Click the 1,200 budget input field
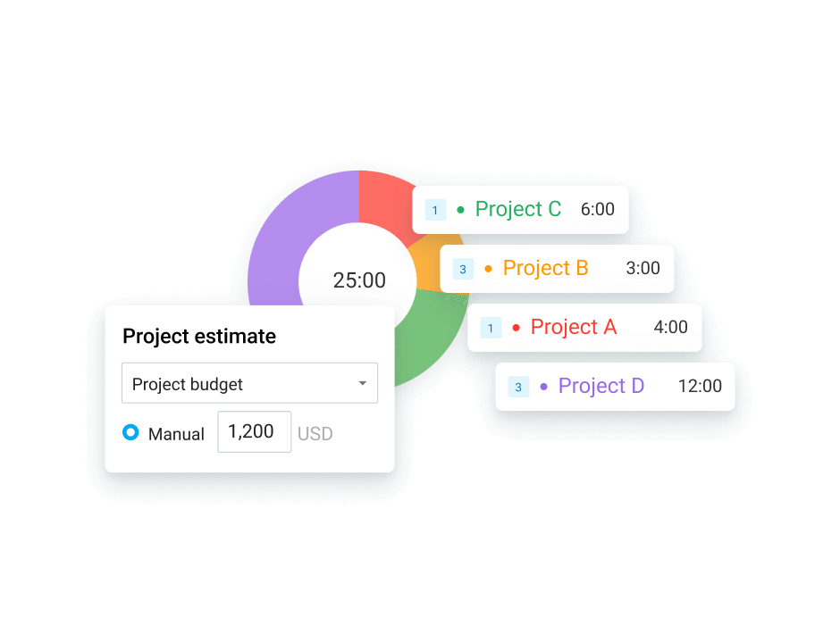 [254, 432]
